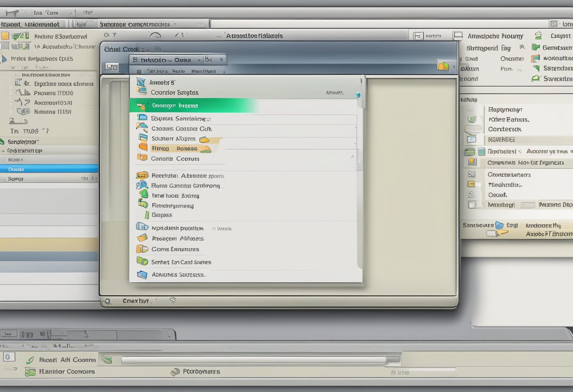Toggle the checkbox beside Ceoneeetartarrs
Image resolution: width=573 pixels, height=392 pixels.
[x=471, y=174]
